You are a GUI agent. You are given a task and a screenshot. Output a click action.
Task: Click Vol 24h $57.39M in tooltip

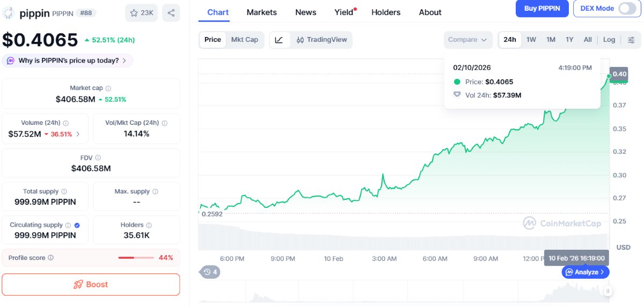point(493,95)
